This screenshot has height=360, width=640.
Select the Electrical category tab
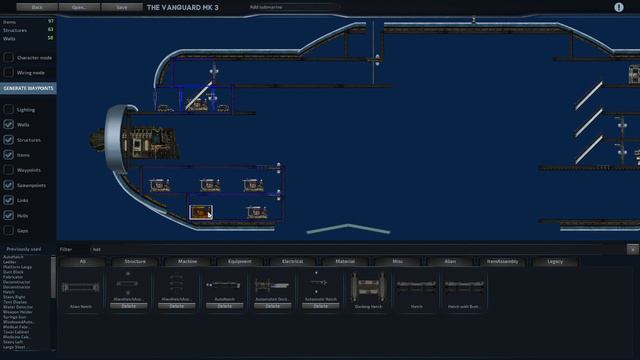click(x=292, y=261)
